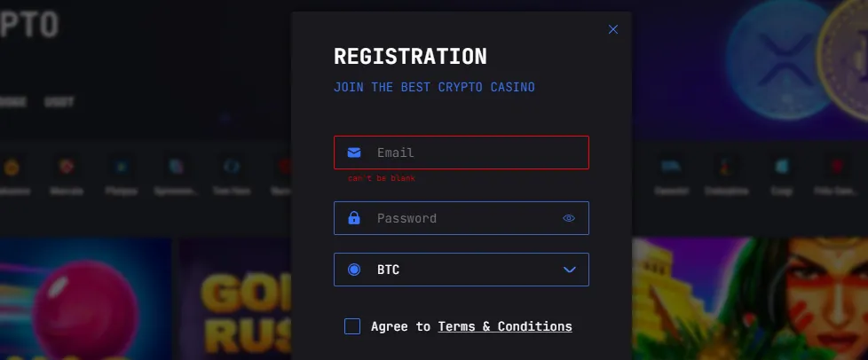Expand the currency chevron arrow

point(570,270)
